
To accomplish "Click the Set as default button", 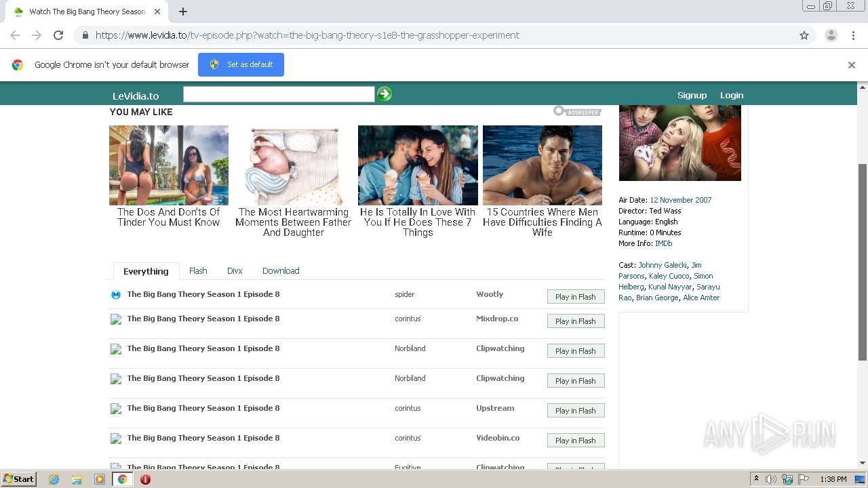I will point(241,64).
